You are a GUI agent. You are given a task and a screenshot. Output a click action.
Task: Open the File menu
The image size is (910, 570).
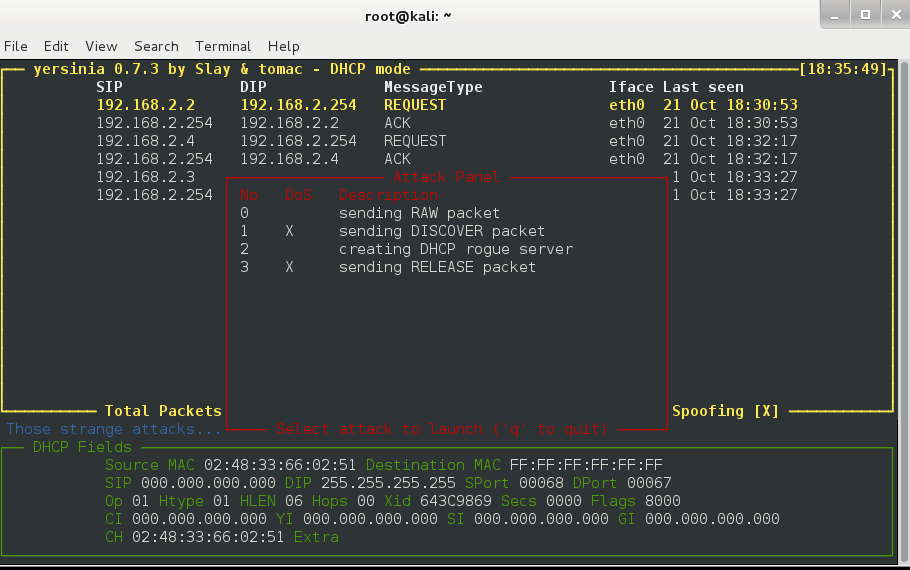(x=16, y=46)
